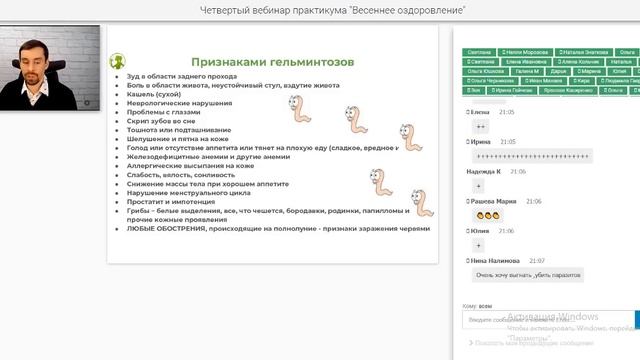The width and height of the screenshot is (640, 360).
Task: Click the device icon before Юлия in chat
Action: tap(468, 231)
